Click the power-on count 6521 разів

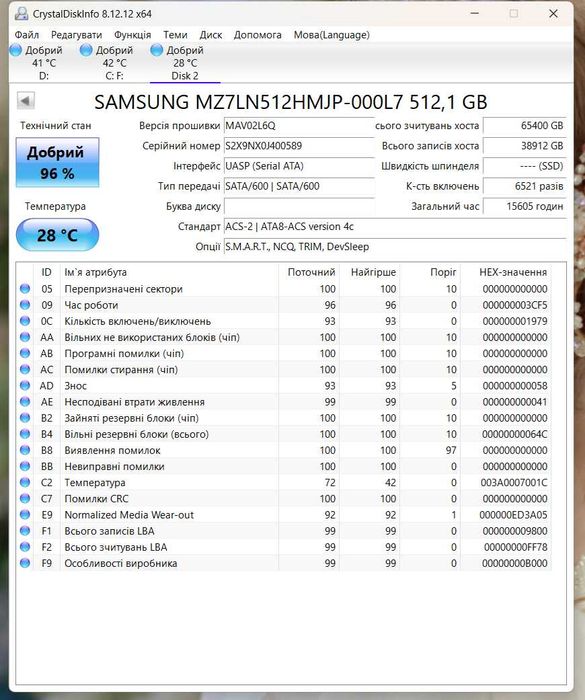tap(524, 186)
